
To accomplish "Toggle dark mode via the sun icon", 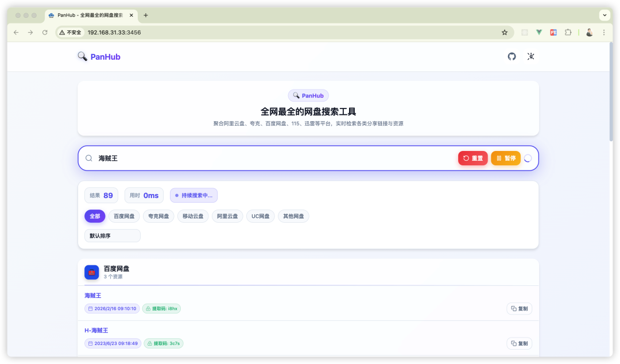I will click(x=531, y=56).
